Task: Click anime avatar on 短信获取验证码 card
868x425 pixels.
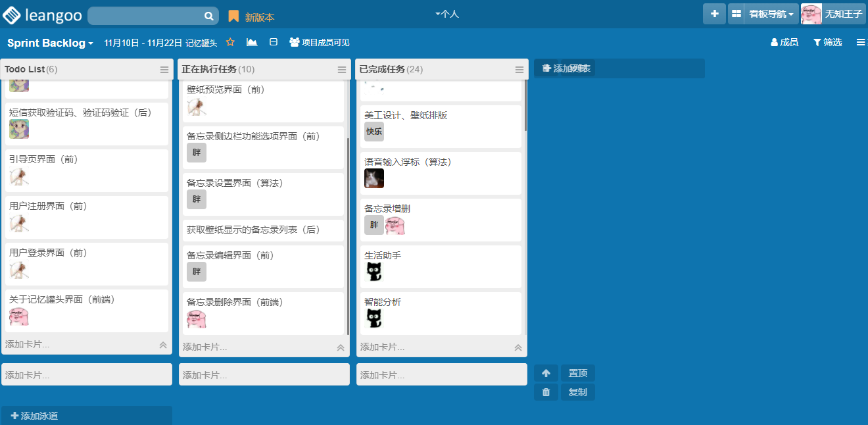Action: [x=19, y=129]
